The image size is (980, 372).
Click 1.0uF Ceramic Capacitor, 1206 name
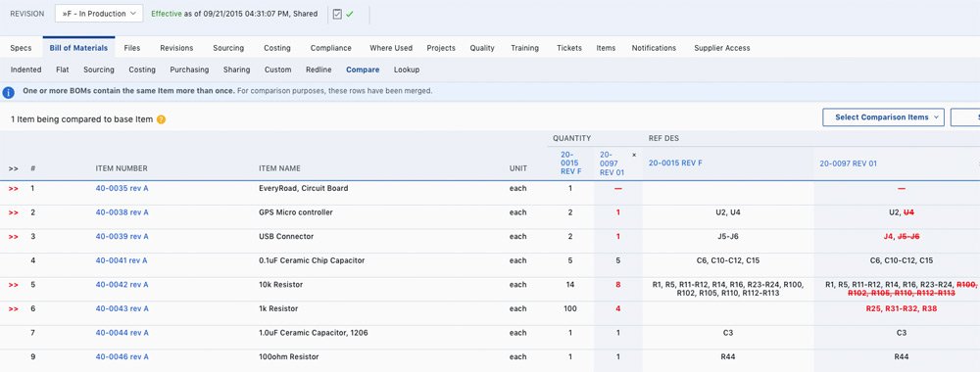pos(314,333)
